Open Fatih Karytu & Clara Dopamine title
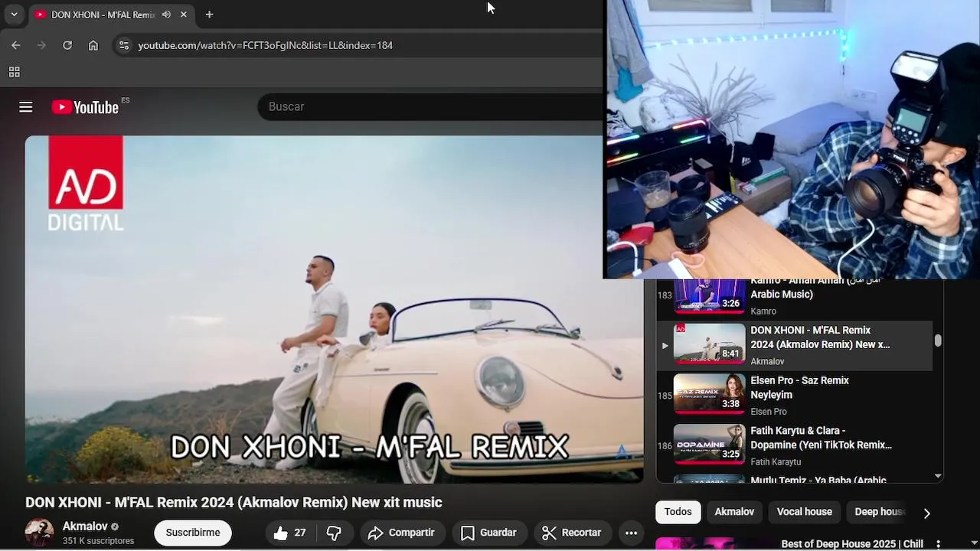980x551 pixels. point(821,438)
